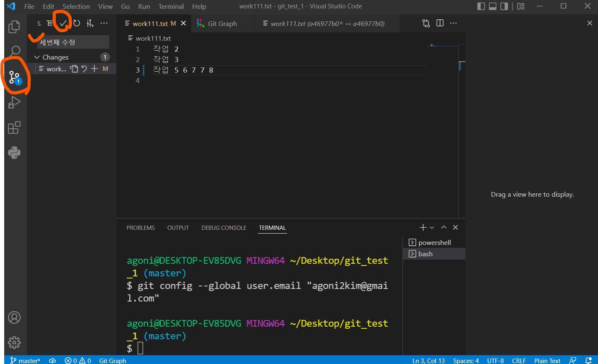Toggle the secondary side bar visibility
598x364 pixels.
click(504, 6)
